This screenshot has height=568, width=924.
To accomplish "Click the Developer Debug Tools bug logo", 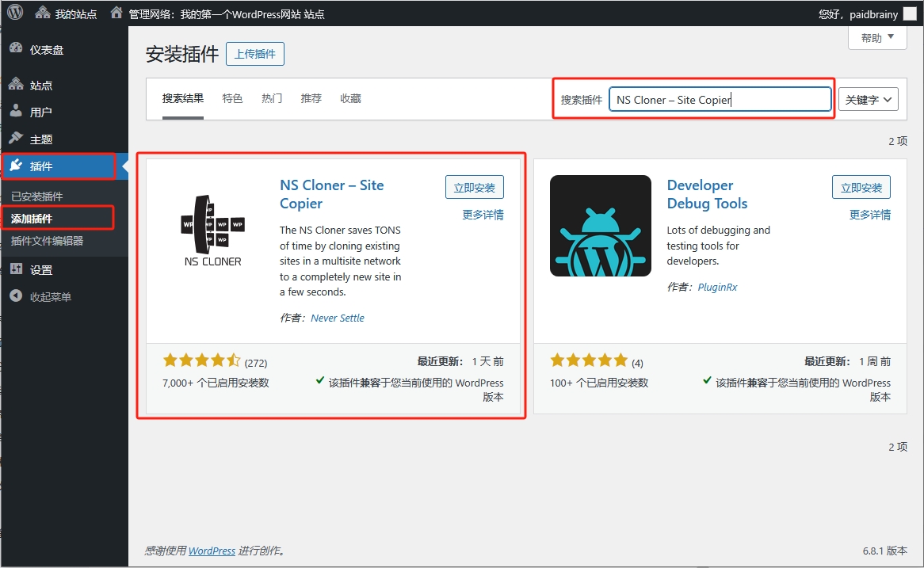I will tap(601, 226).
